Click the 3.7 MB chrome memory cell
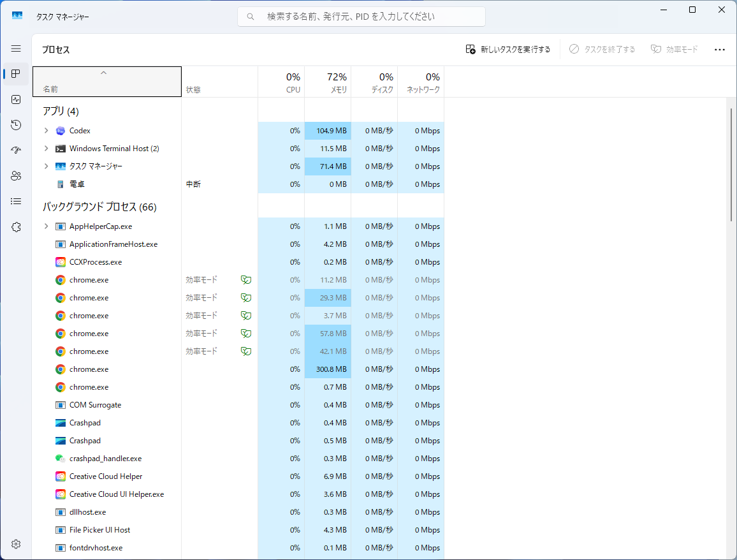This screenshot has height=560, width=737. [328, 316]
